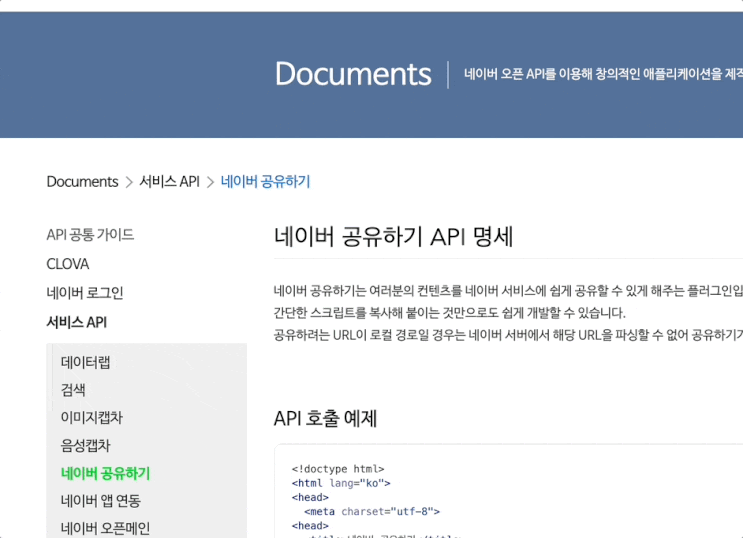
Task: Click the meta charset="utf-8" code line
Action: [x=372, y=511]
